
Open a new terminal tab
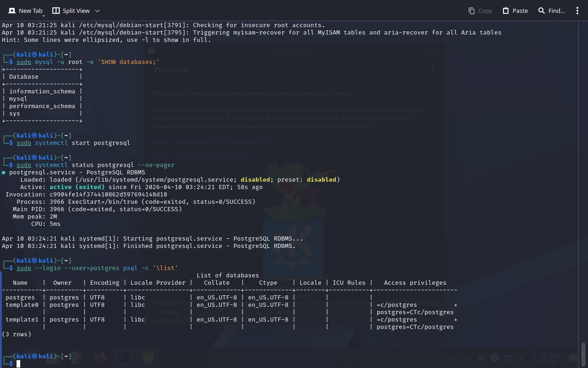coord(25,11)
